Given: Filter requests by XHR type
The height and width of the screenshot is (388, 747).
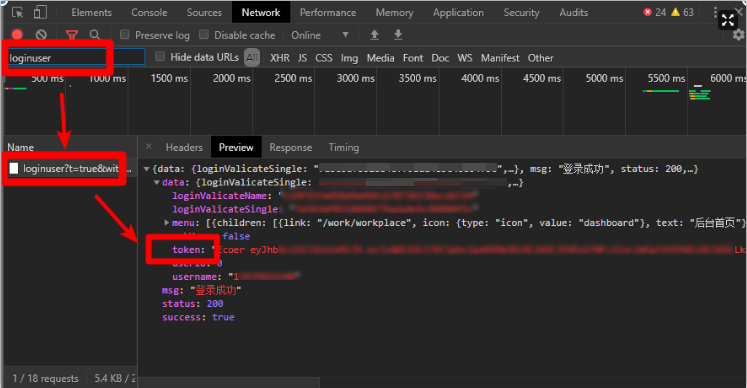Looking at the screenshot, I should tap(280, 58).
